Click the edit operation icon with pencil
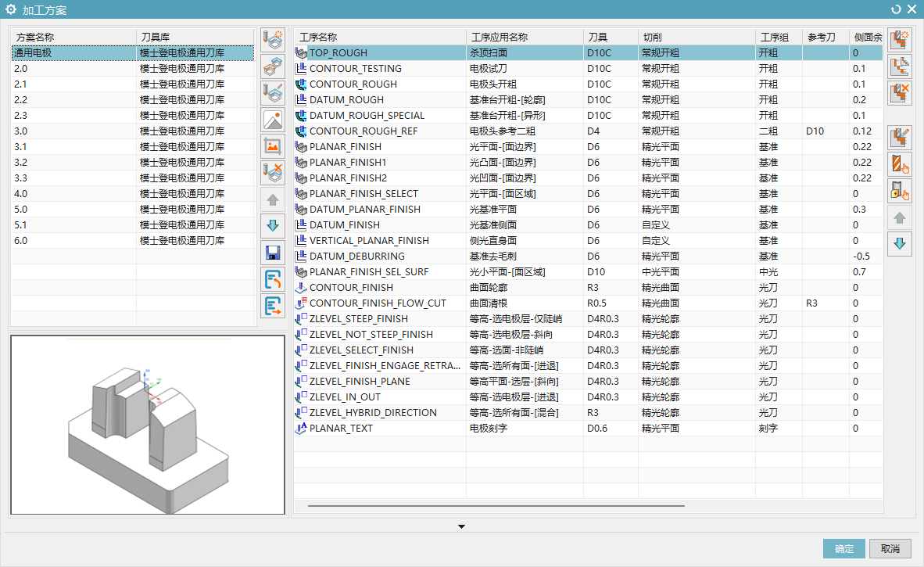 [x=900, y=138]
